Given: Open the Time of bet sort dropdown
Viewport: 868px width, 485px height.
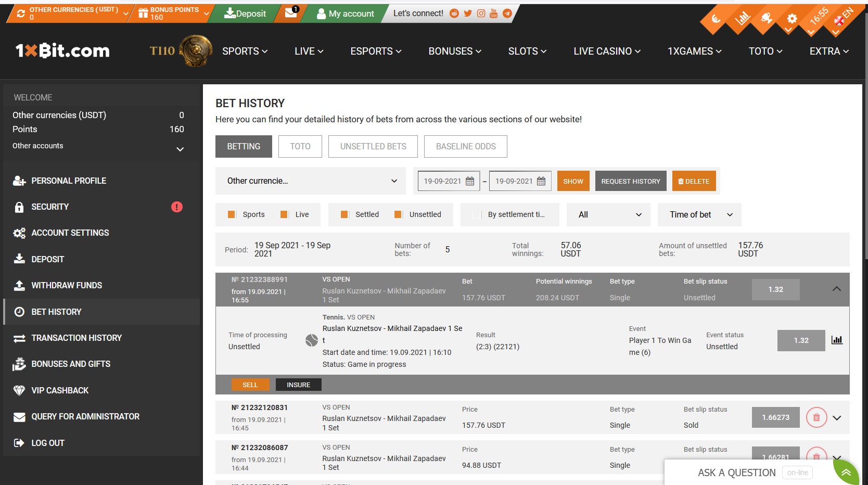Looking at the screenshot, I should click(x=699, y=214).
